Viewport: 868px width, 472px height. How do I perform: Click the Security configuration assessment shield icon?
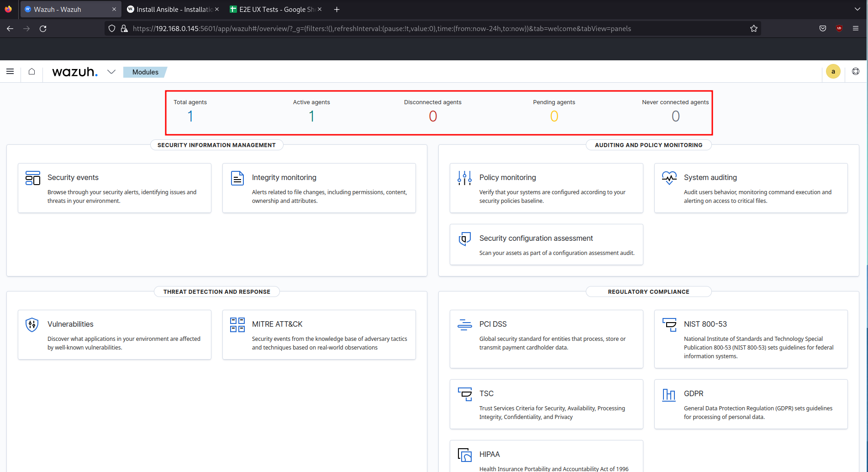[465, 239]
